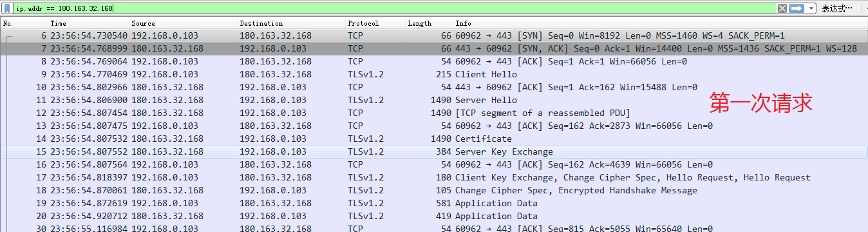Select packet 9 Client Hello row
The image size is (868, 232).
434,74
